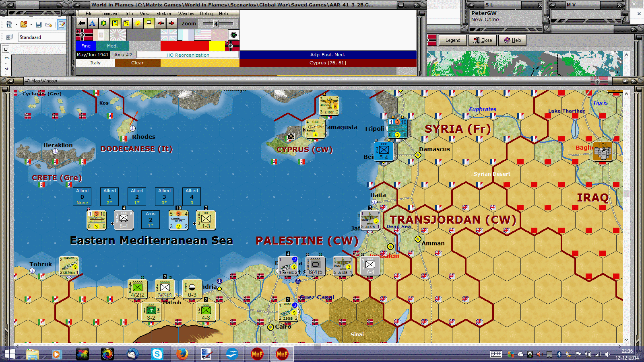Select the 0-3 supply unit counter
The height and width of the screenshot is (362, 644).
tap(192, 289)
